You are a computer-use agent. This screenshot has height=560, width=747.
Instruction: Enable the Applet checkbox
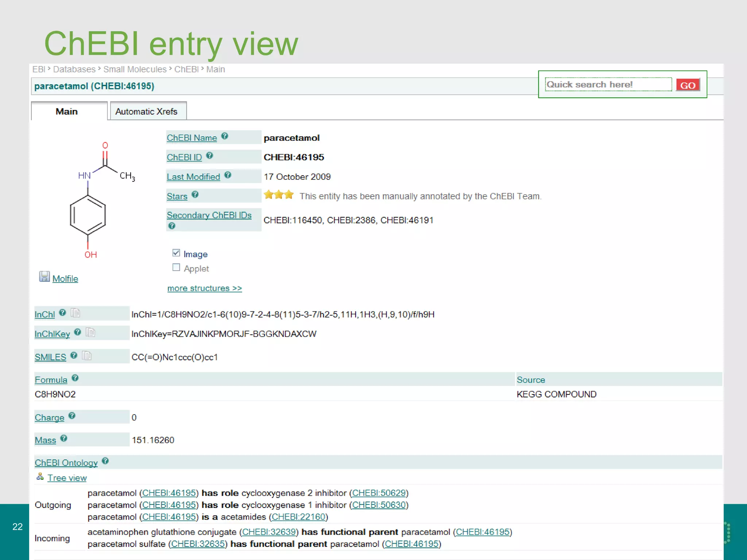point(176,267)
